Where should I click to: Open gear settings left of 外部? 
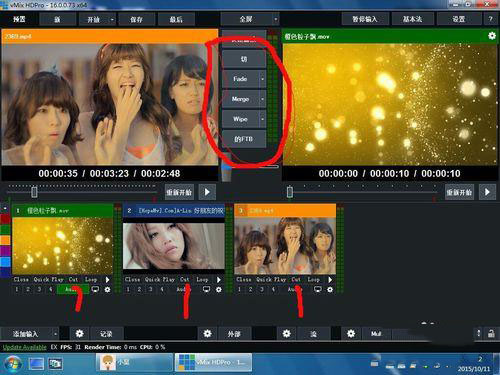[x=207, y=333]
